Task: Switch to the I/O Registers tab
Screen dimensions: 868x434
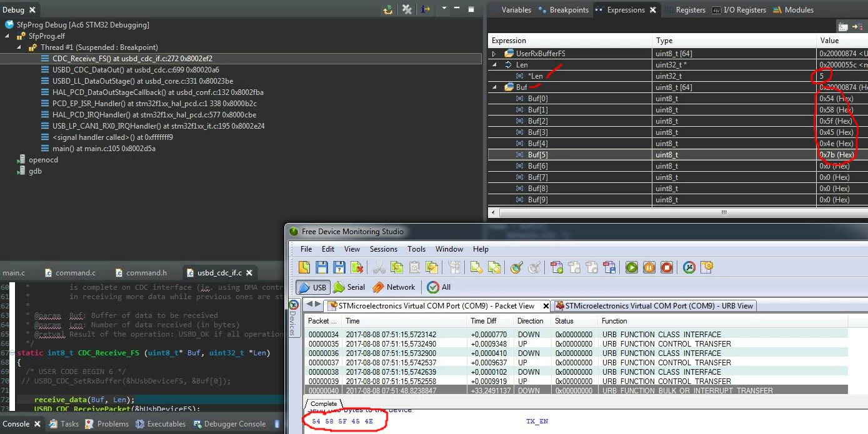Action: point(739,10)
